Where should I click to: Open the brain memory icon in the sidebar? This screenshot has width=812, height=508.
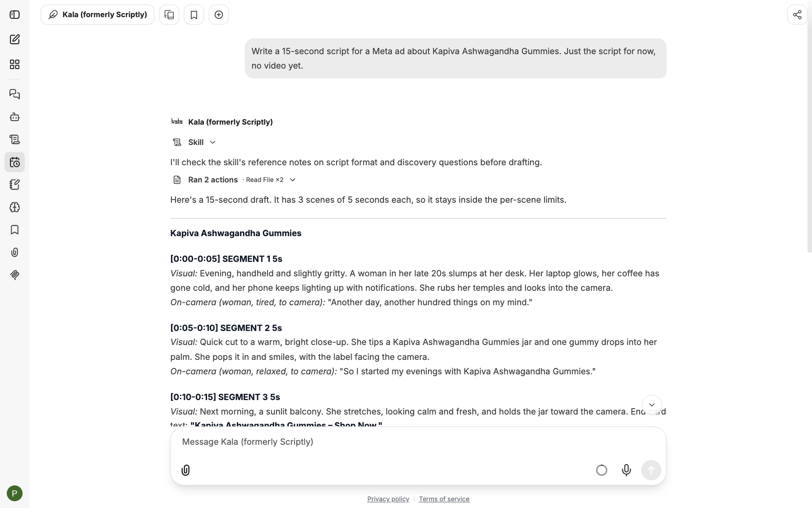click(14, 207)
